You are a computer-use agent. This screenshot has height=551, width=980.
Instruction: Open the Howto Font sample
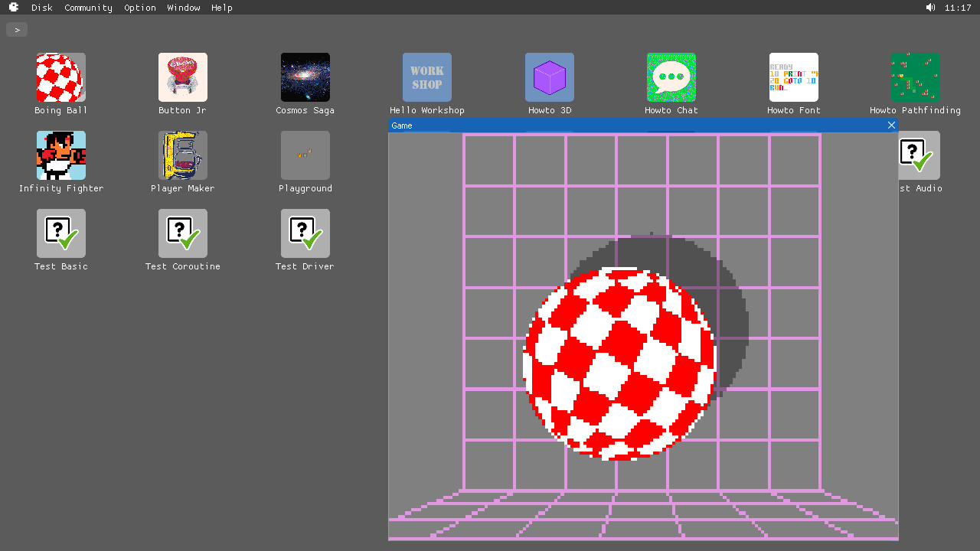[793, 77]
